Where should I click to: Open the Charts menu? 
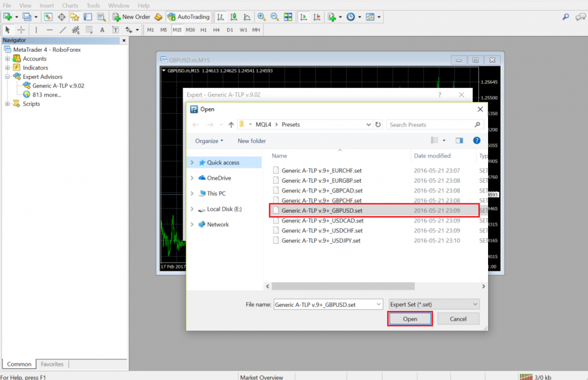(x=70, y=6)
